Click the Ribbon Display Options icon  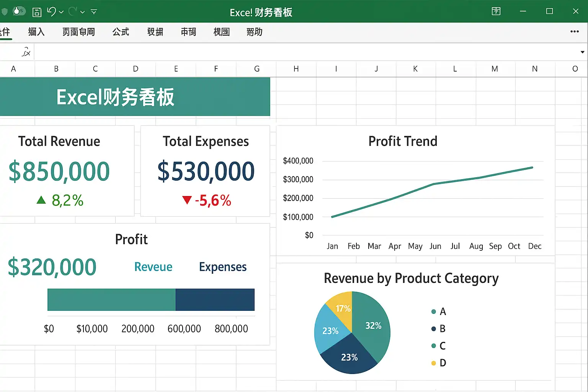tap(496, 11)
